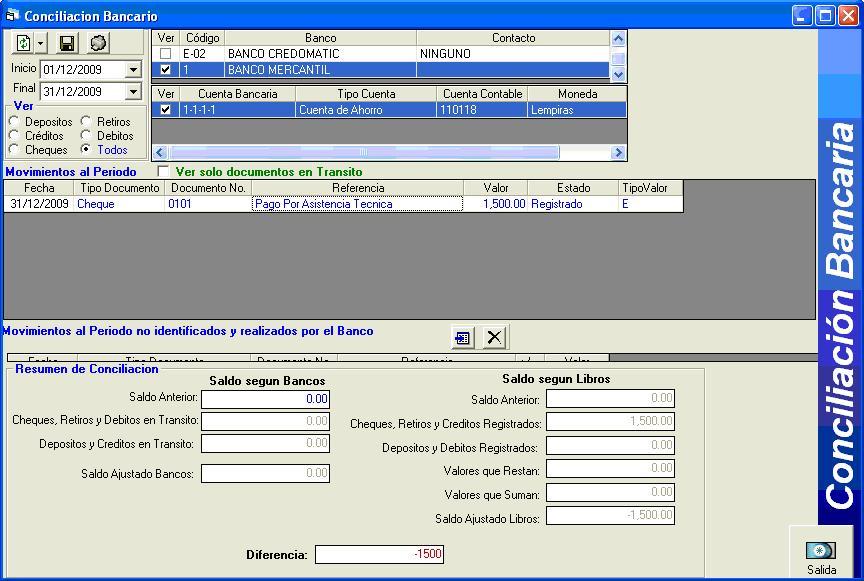864x581 pixels.
Task: Click the Salida exit icon
Action: point(820,550)
